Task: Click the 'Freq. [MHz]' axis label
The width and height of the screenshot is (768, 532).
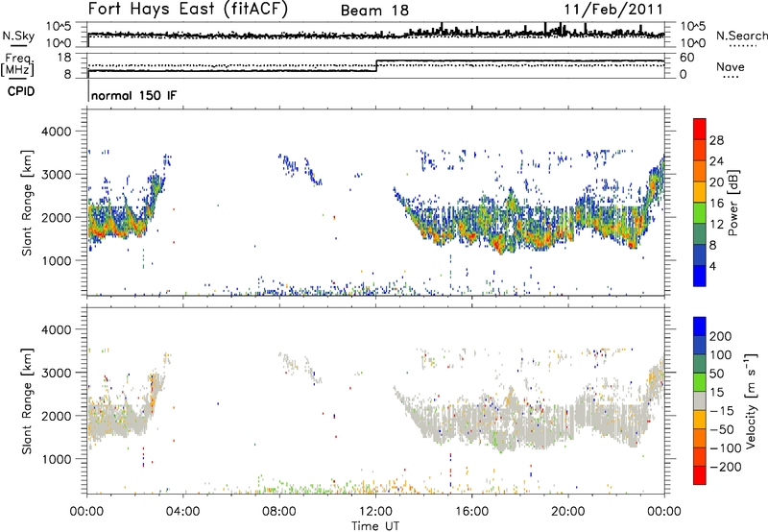Action: 17,64
